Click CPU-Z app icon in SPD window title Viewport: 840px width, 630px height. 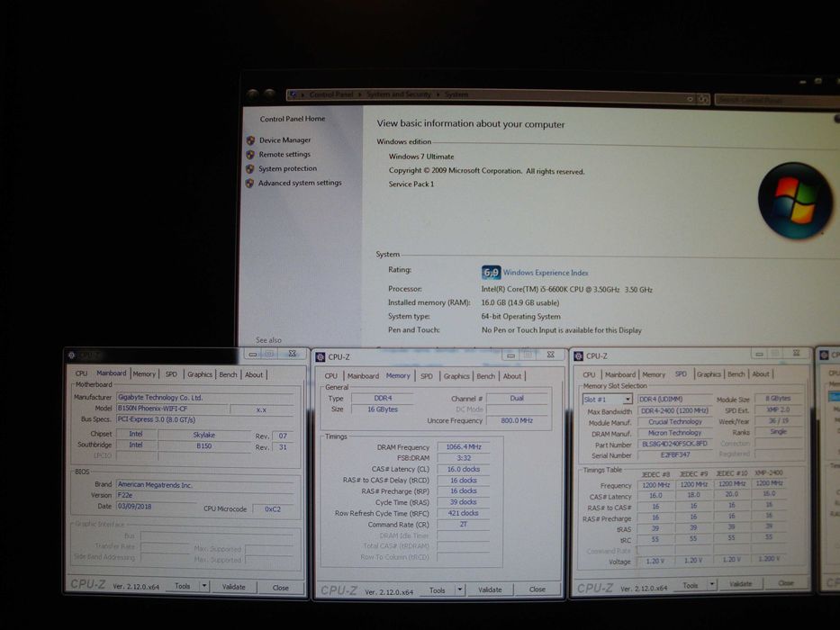click(578, 356)
